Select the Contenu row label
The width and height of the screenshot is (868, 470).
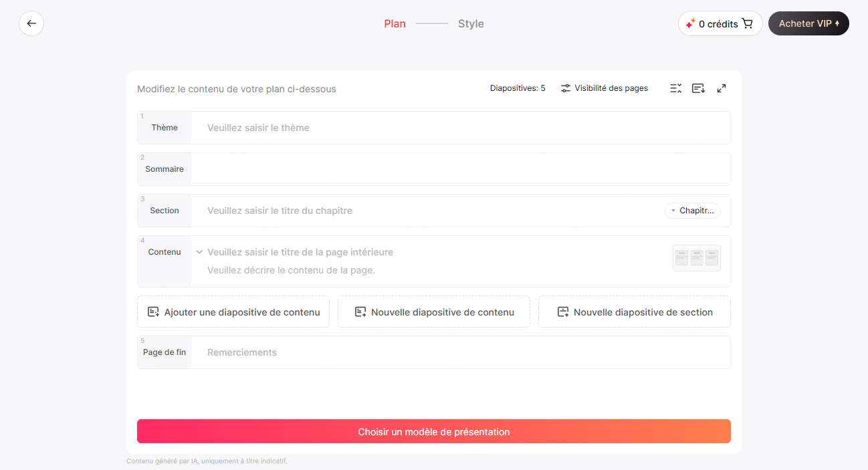click(x=165, y=252)
